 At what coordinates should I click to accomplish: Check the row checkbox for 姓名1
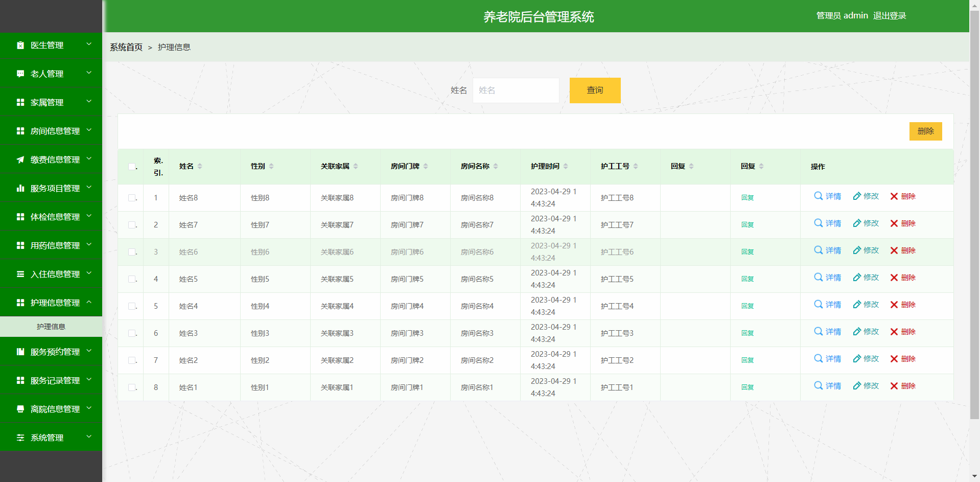(132, 387)
